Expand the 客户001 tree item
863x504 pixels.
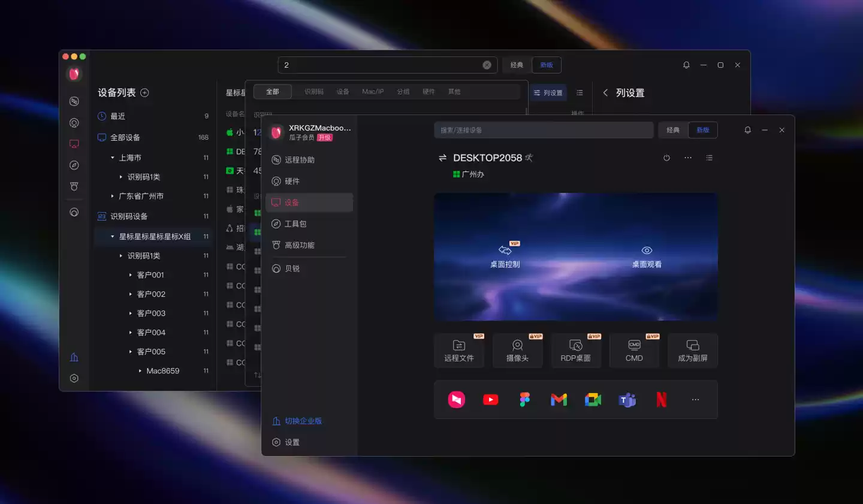tap(131, 275)
